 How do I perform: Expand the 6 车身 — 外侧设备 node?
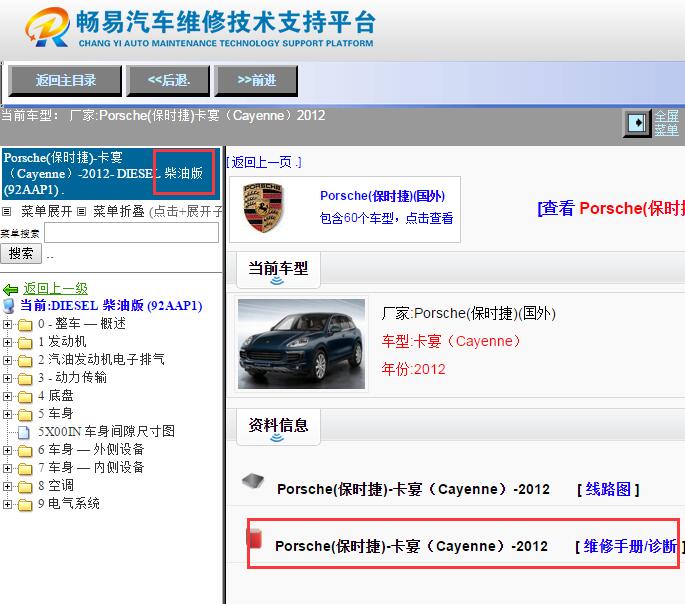point(7,450)
